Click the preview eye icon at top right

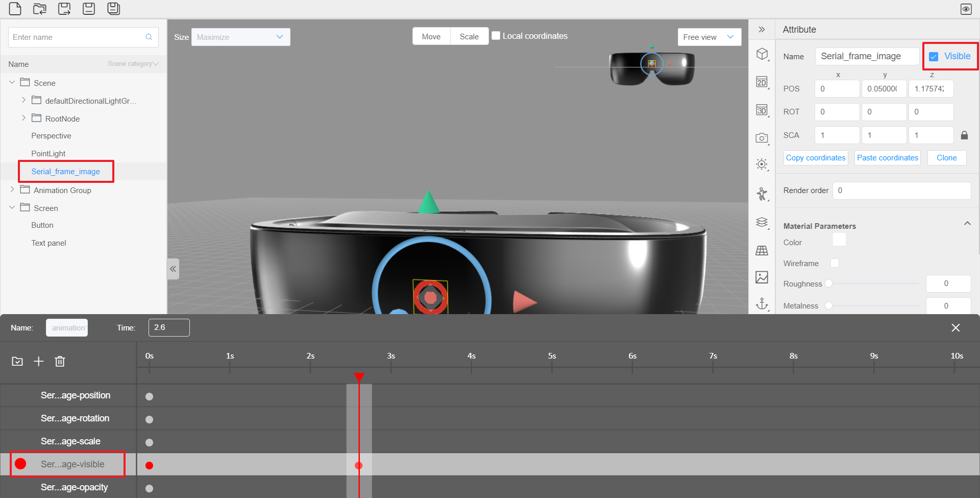(966, 9)
